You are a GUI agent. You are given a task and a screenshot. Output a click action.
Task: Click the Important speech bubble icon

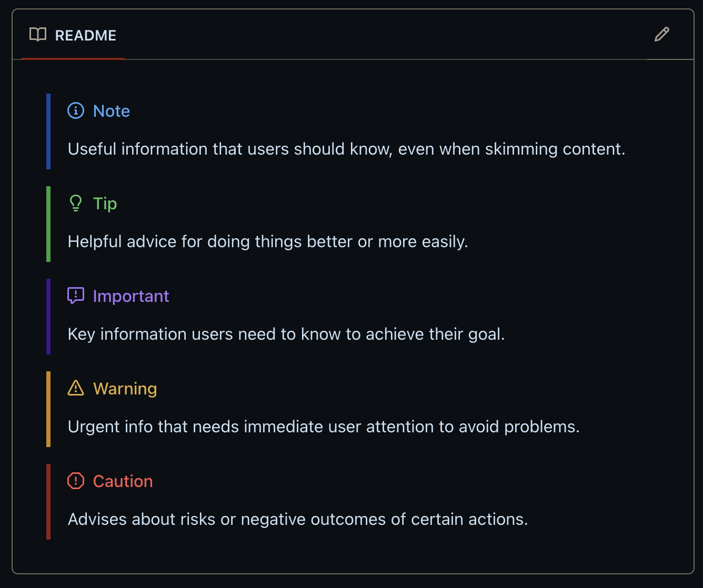click(x=76, y=296)
